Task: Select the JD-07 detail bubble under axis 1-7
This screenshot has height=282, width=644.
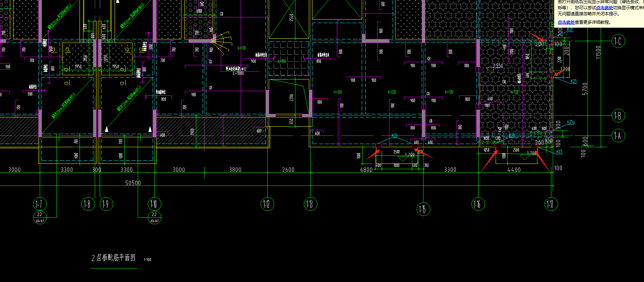Action: pyautogui.click(x=39, y=217)
